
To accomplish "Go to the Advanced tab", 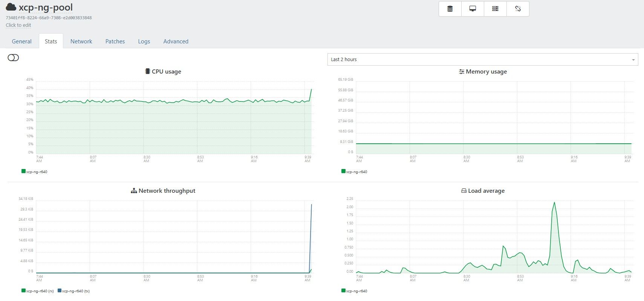I will pyautogui.click(x=176, y=41).
